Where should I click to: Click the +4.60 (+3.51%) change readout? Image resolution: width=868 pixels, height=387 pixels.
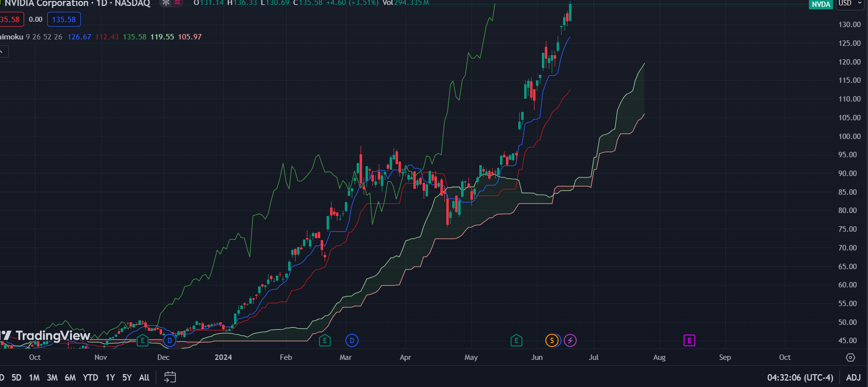point(352,3)
